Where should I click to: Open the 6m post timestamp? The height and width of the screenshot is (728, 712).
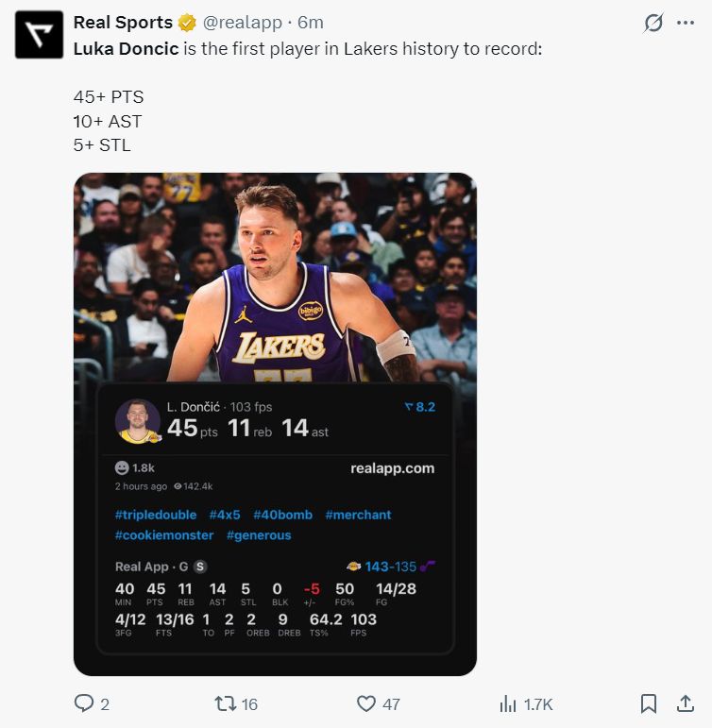(309, 23)
